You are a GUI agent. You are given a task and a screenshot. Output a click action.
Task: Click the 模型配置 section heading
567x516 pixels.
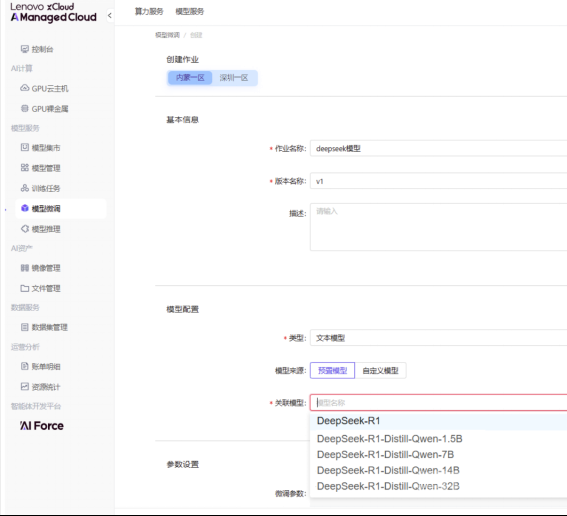click(x=183, y=309)
